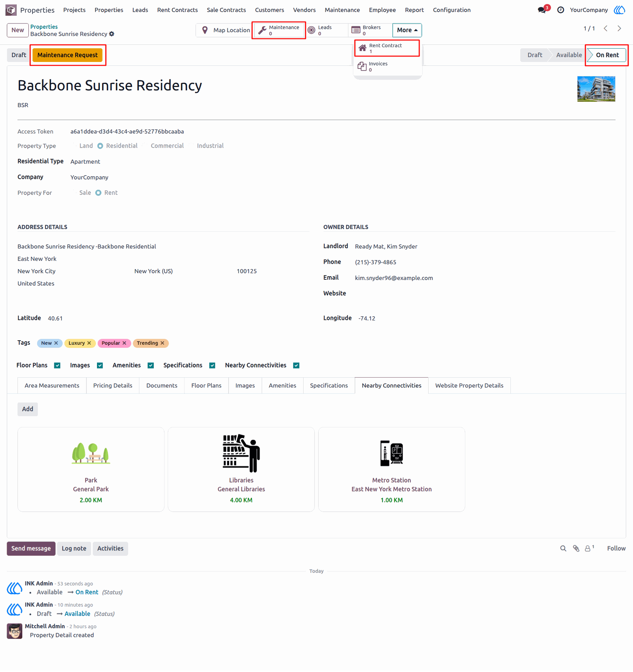The width and height of the screenshot is (633, 672).
Task: Collapse the More dropdown button
Action: pyautogui.click(x=407, y=30)
